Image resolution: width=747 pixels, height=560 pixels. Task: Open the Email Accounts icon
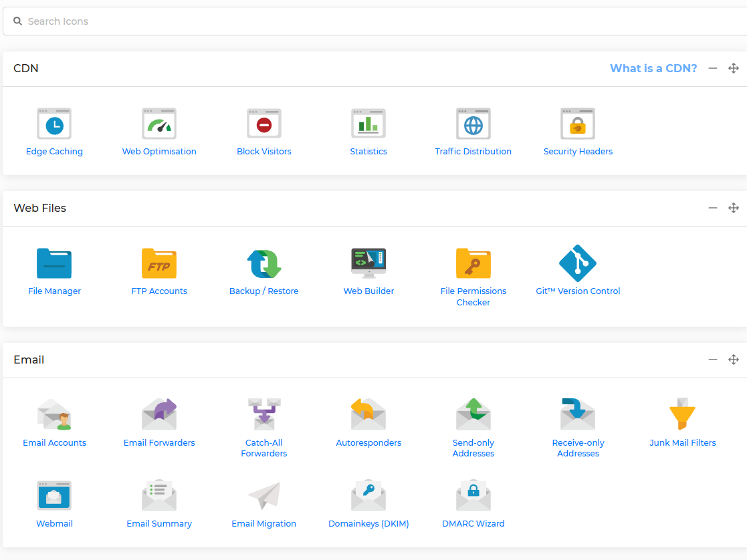click(x=54, y=414)
